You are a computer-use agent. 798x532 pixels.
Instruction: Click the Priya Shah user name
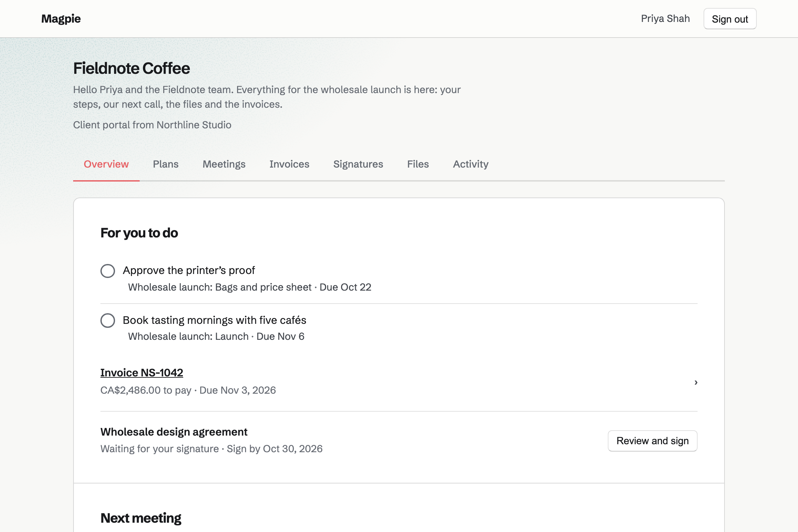coord(665,19)
